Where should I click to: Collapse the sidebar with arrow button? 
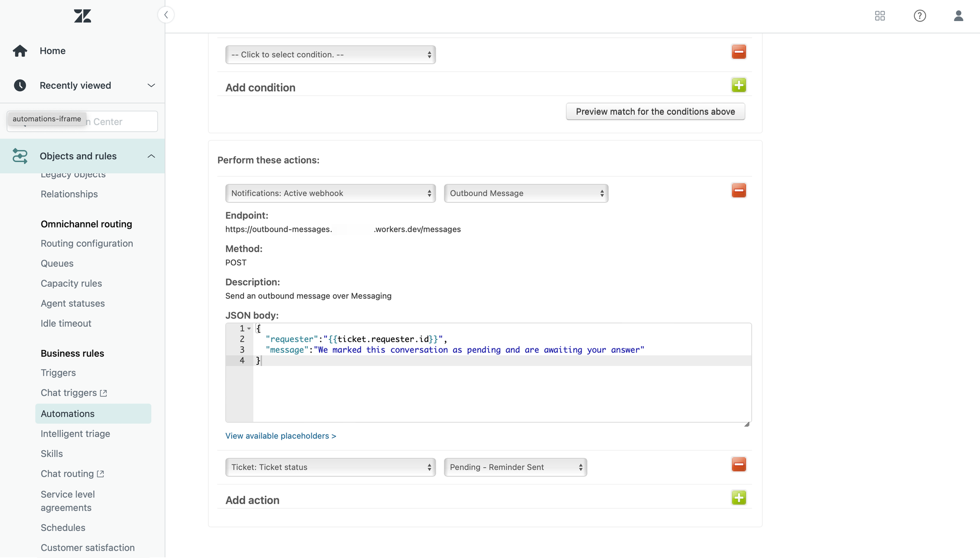pyautogui.click(x=166, y=15)
